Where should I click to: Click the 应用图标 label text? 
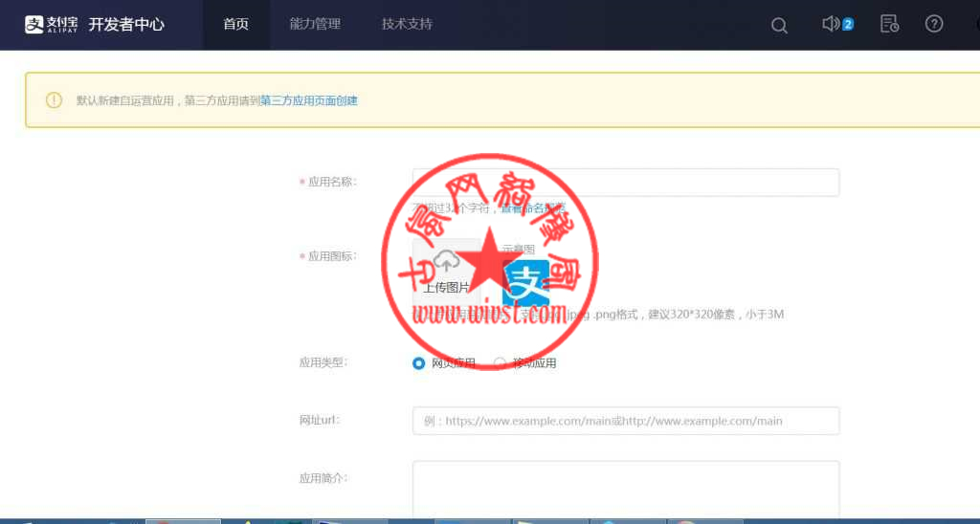click(332, 256)
